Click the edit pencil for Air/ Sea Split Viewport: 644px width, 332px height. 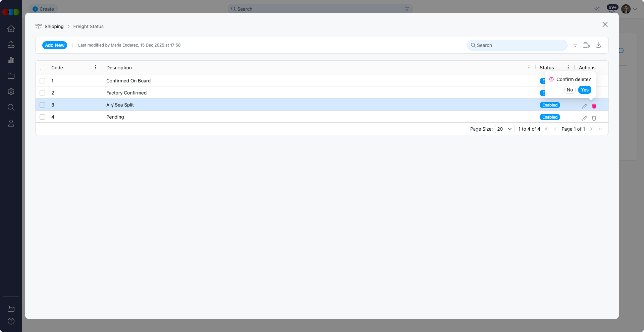pos(584,106)
